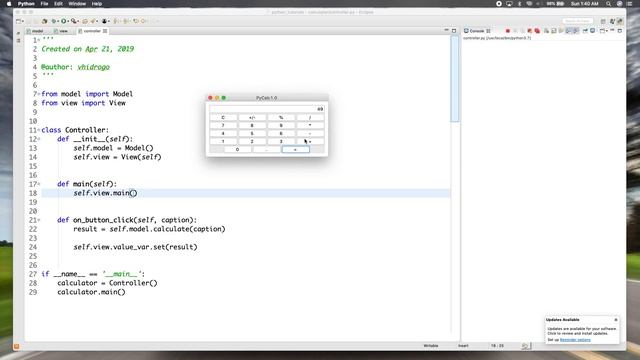The width and height of the screenshot is (640, 360).
Task: Click the External Tools run icon
Action: point(74,21)
